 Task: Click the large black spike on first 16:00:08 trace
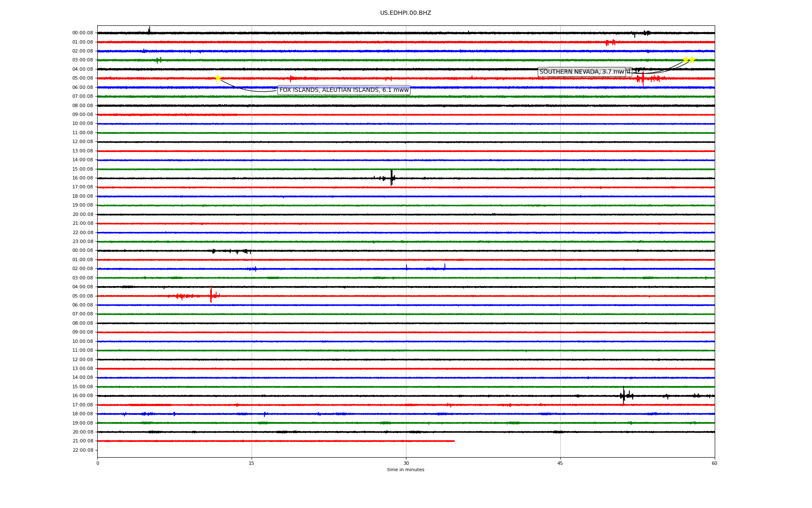pos(392,177)
